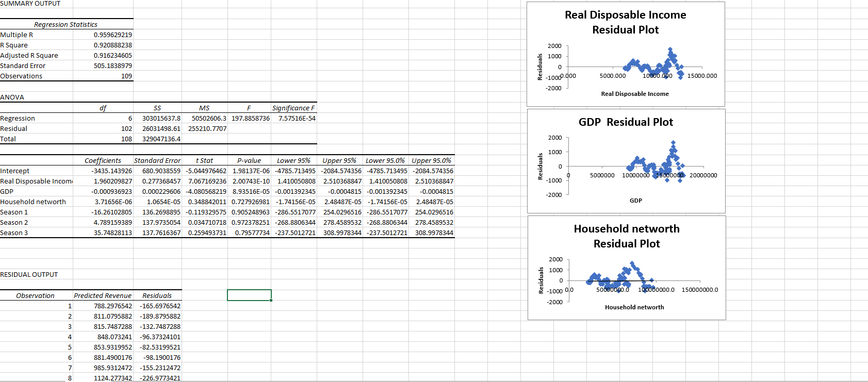The image size is (868, 382).
Task: Select the ANOVA heading cell
Action: pyautogui.click(x=12, y=97)
